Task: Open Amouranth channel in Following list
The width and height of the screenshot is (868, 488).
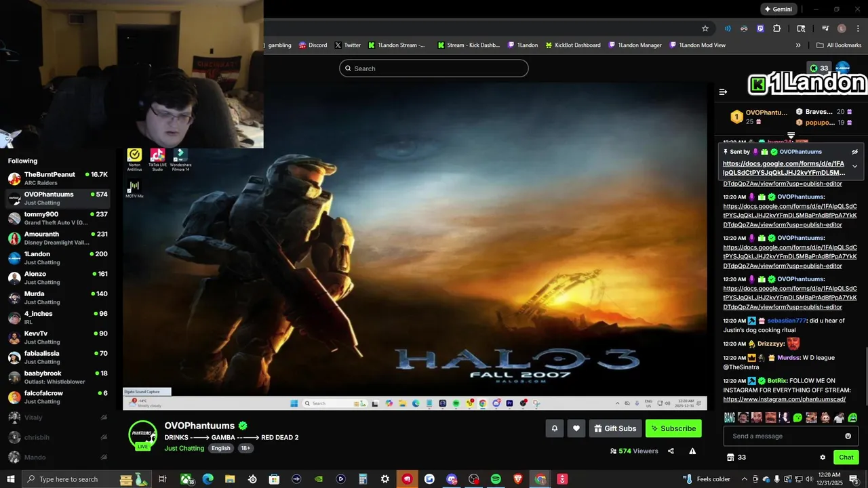Action: click(x=58, y=238)
